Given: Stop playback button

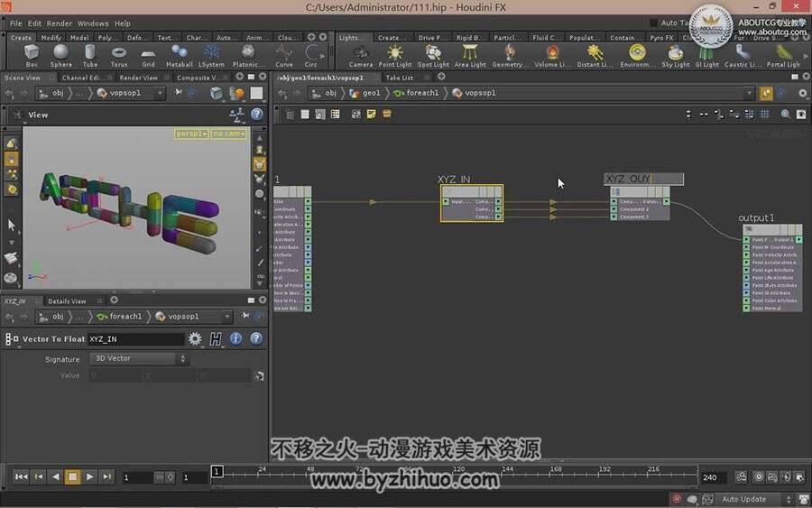Looking at the screenshot, I should click(72, 476).
